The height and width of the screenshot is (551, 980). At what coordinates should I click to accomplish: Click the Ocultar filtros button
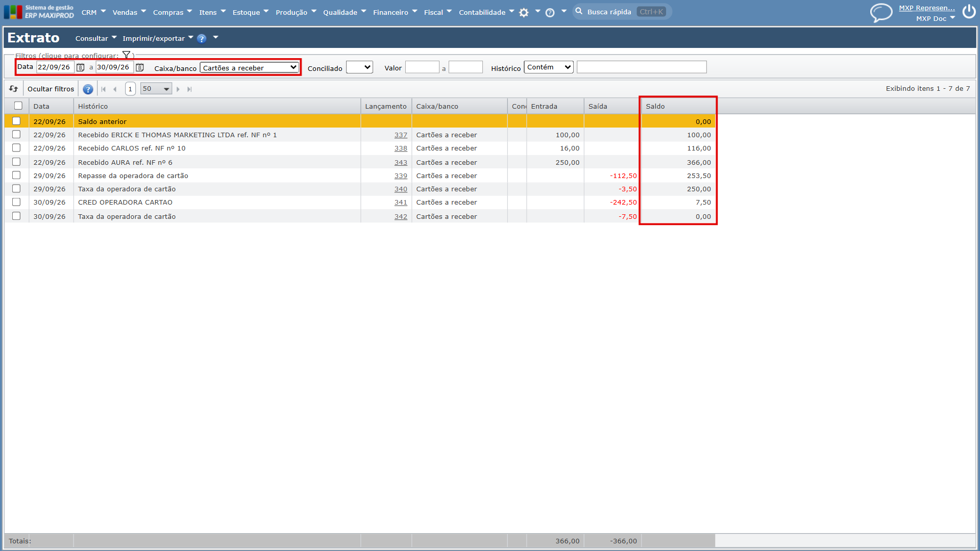pos(51,89)
